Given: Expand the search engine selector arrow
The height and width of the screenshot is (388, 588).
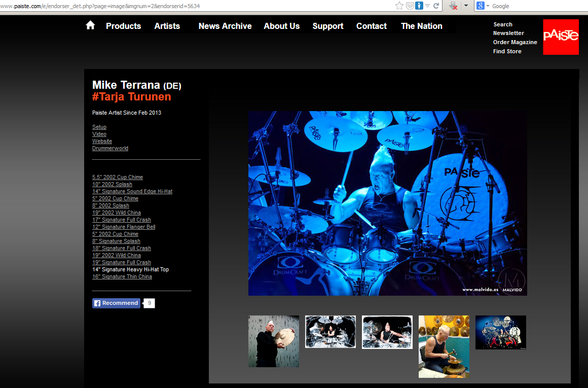Looking at the screenshot, I should point(488,6).
